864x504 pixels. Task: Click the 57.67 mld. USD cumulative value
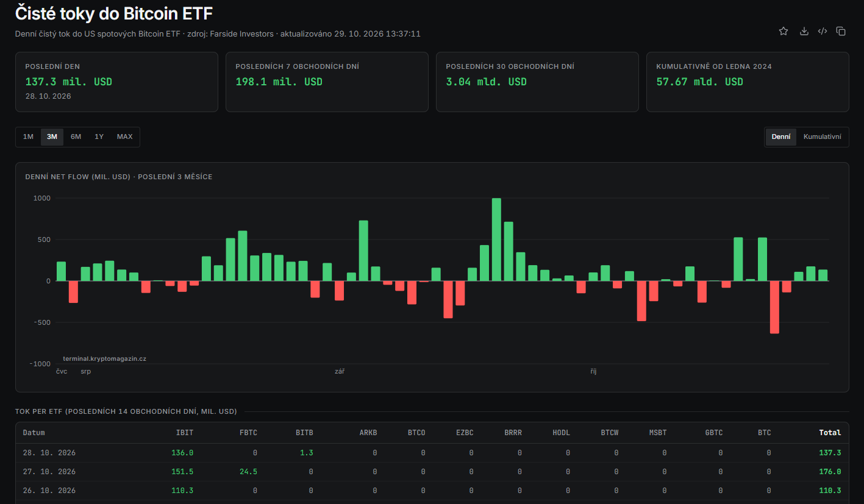pos(699,82)
